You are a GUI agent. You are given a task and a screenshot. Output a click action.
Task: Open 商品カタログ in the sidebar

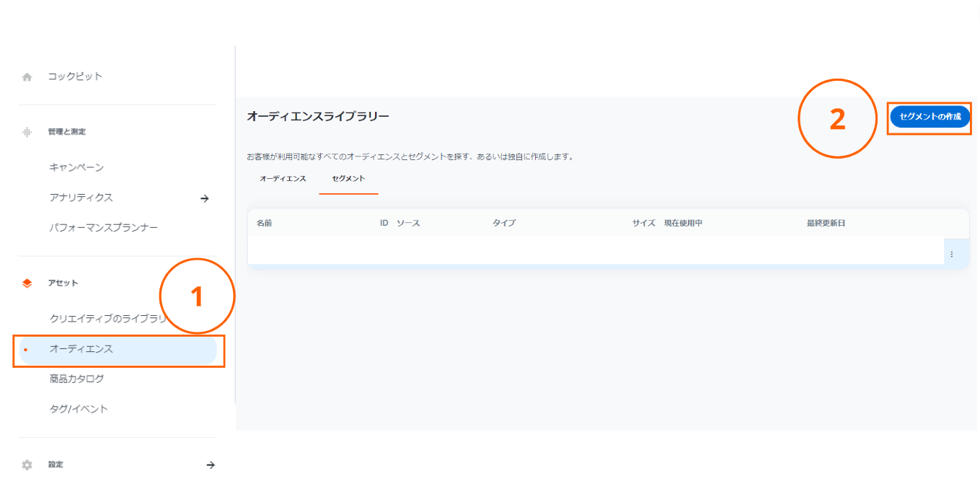pos(76,379)
